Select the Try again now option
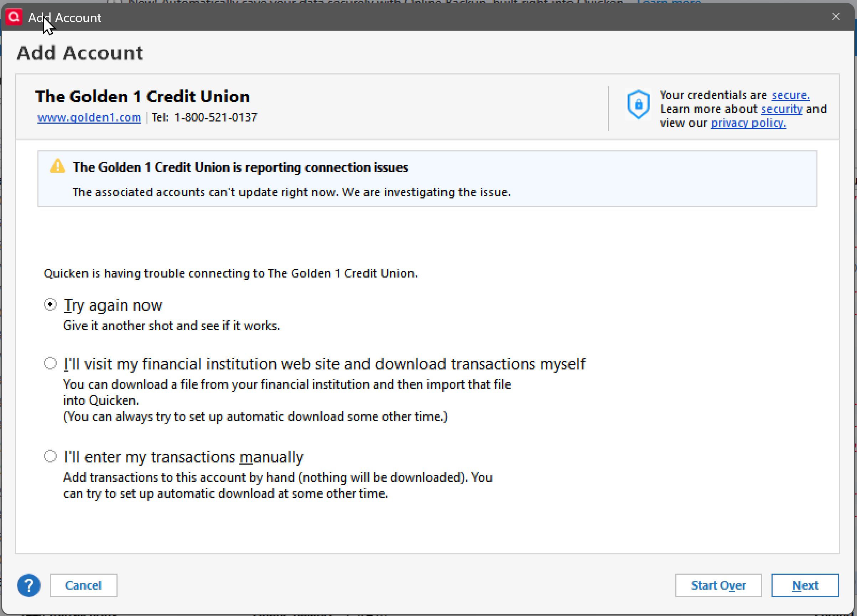The image size is (857, 616). [50, 304]
